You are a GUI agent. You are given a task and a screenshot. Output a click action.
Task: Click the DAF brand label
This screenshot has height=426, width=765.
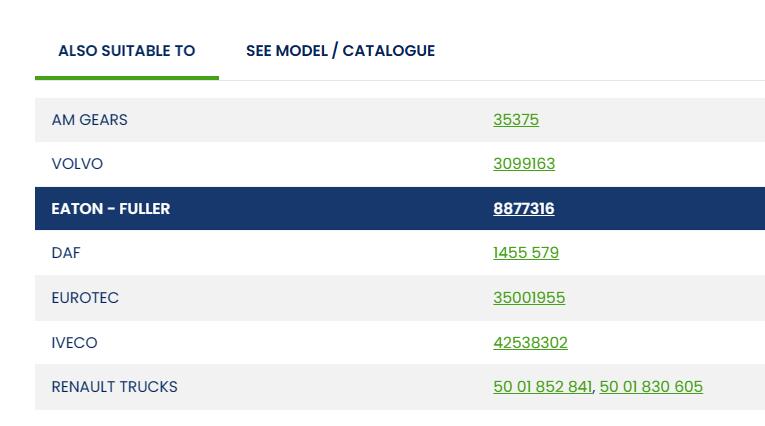66,253
